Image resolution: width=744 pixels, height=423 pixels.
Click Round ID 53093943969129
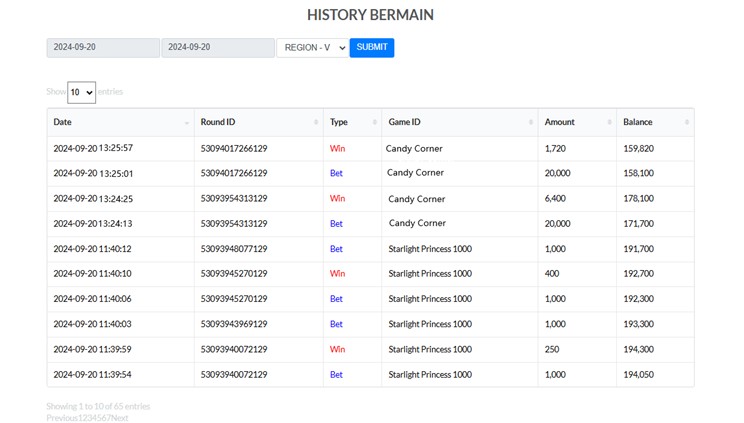click(234, 324)
